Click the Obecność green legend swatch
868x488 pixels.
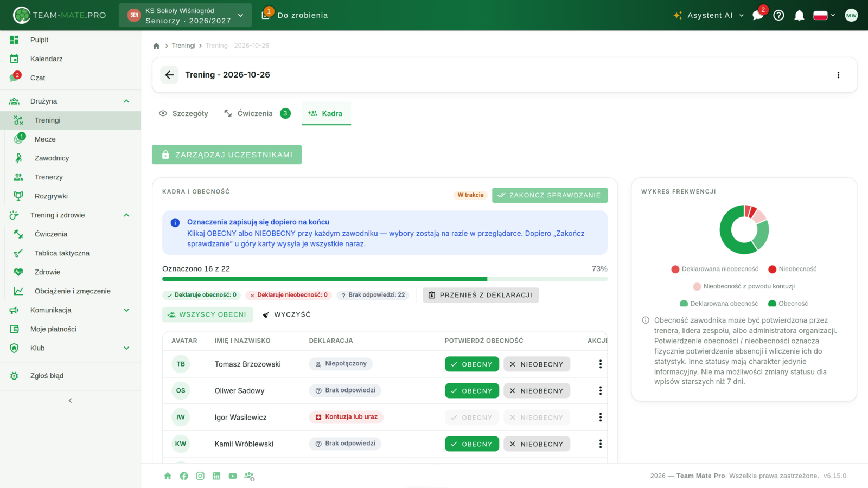[772, 304]
